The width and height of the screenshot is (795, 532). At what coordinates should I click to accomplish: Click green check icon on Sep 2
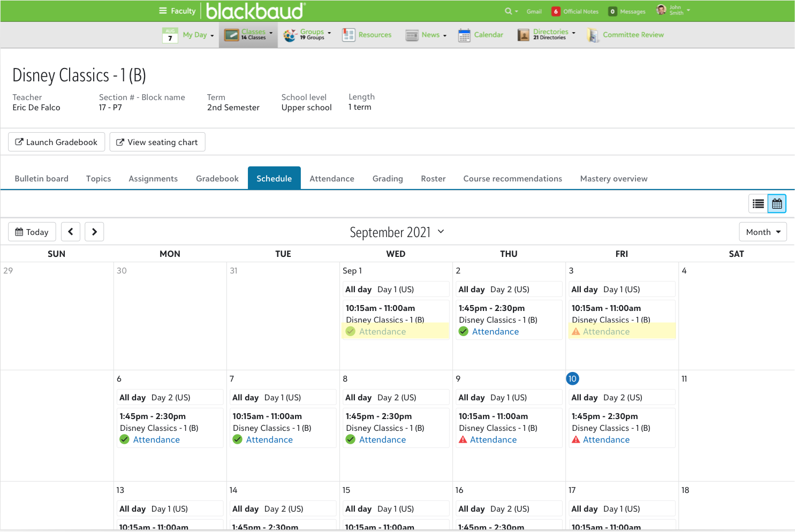pyautogui.click(x=464, y=331)
